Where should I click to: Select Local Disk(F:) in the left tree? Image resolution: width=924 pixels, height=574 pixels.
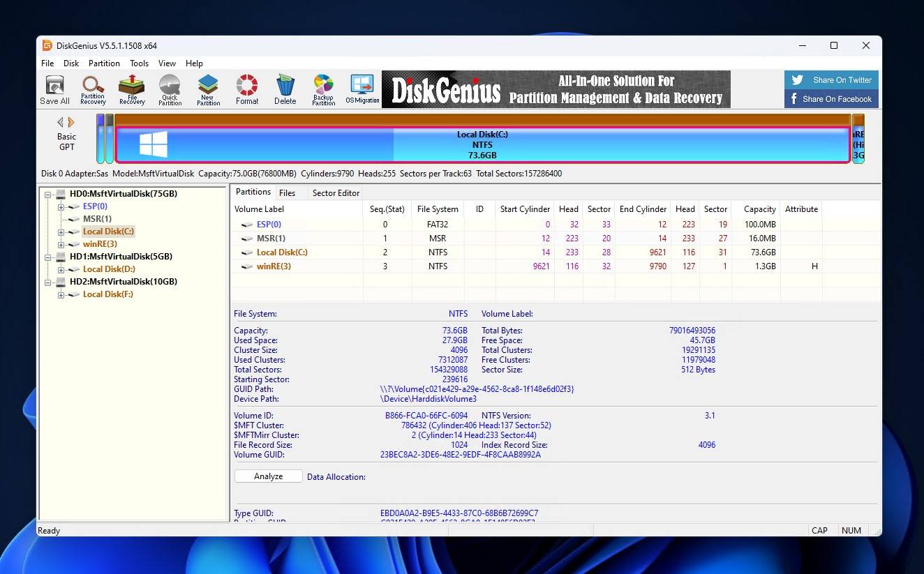tap(108, 294)
